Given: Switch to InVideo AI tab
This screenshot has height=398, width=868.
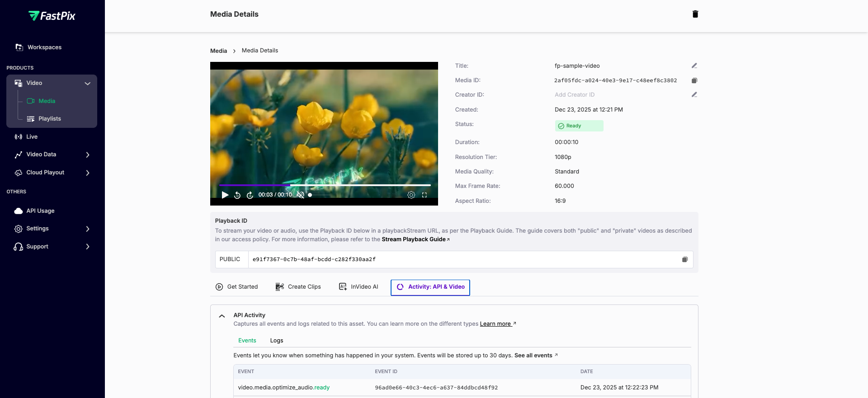Looking at the screenshot, I should (x=359, y=287).
